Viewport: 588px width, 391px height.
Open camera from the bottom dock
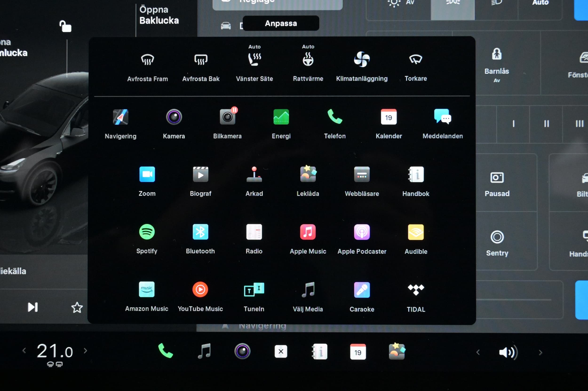pos(242,351)
